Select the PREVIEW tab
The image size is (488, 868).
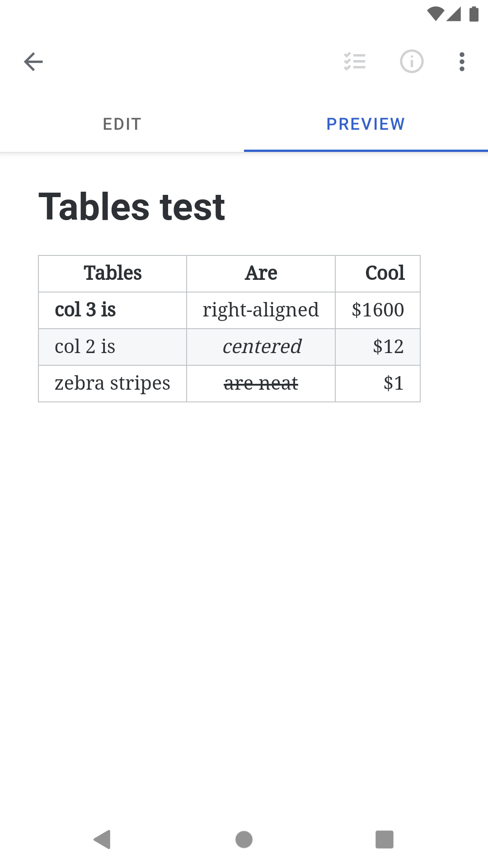(366, 124)
